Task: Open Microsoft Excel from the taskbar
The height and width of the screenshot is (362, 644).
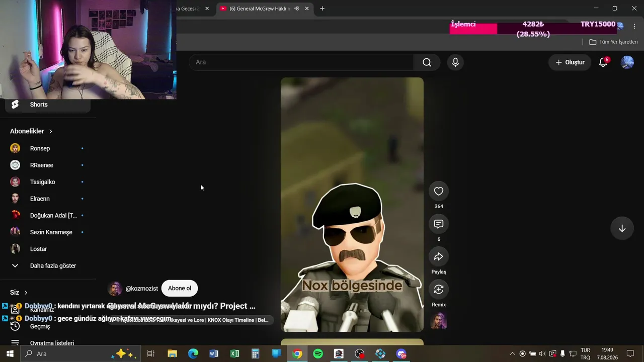Action: 234,354
